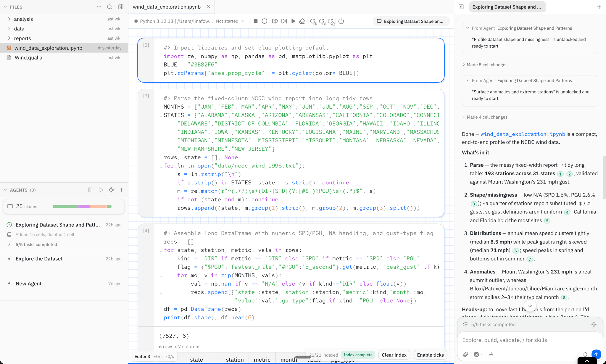Open Wind.qualia in the file list
The image size is (606, 364).
coord(64,57)
